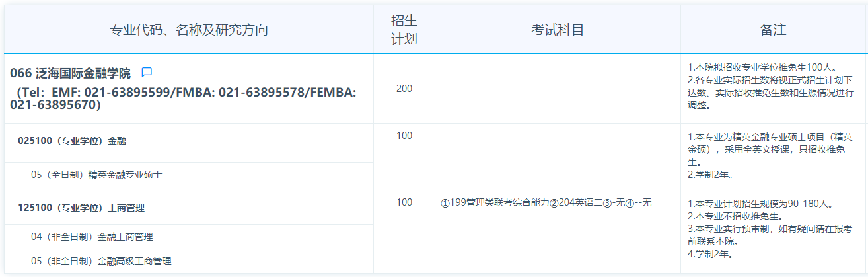Click the 100 plan cell for 工商管理
The height and width of the screenshot is (277, 868).
click(x=404, y=202)
